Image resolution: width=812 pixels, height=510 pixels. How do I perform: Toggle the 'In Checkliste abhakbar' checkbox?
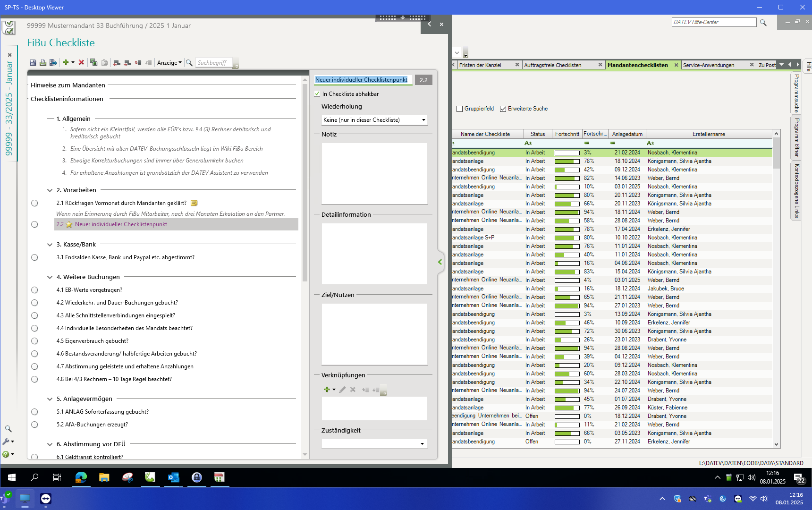pyautogui.click(x=317, y=94)
